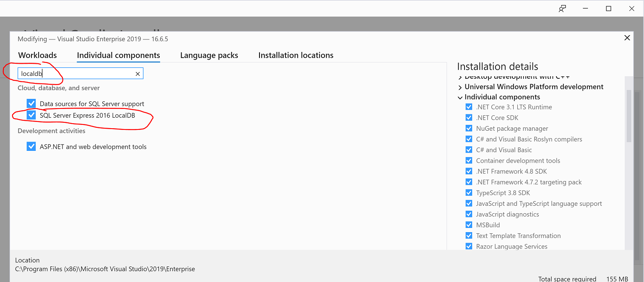The height and width of the screenshot is (282, 644).
Task: Collapse the Individual components section
Action: click(460, 97)
